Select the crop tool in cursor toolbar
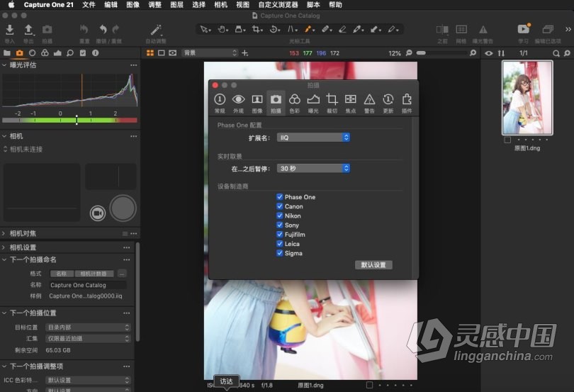 coord(257,29)
